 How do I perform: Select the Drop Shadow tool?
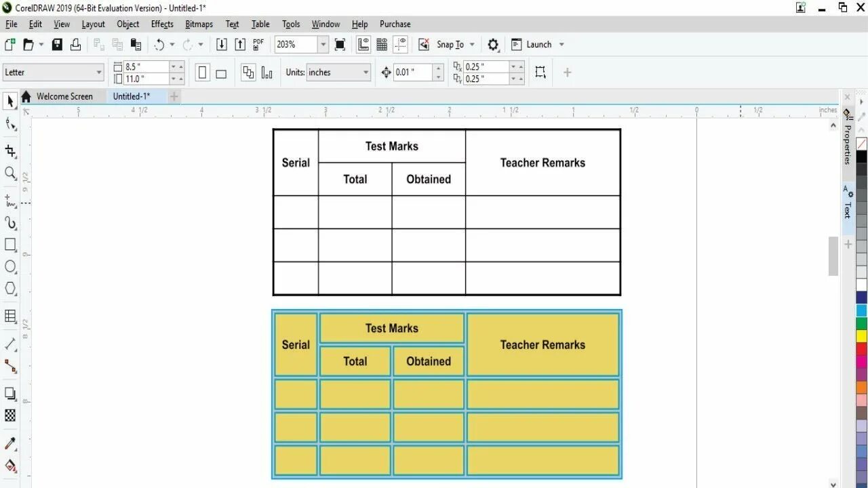click(x=10, y=394)
